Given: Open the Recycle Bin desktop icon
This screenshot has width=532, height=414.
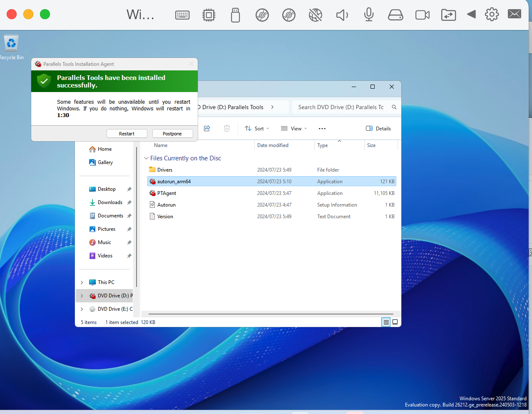Looking at the screenshot, I should coord(11,47).
